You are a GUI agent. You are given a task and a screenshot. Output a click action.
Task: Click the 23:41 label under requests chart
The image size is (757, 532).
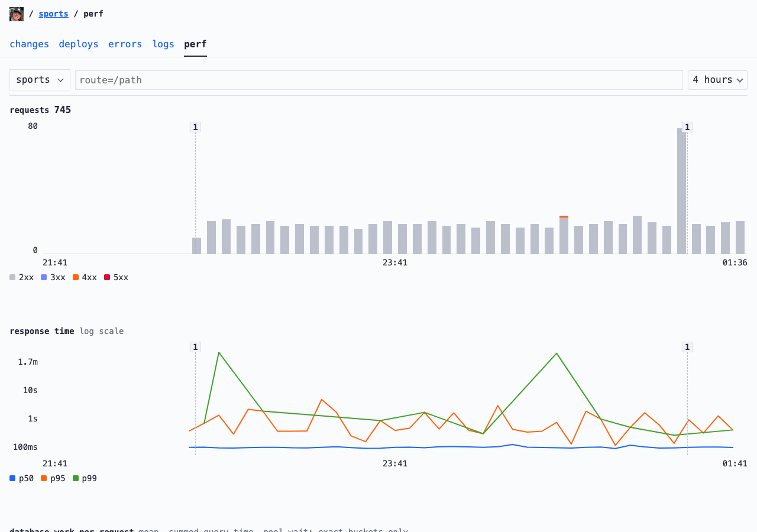[x=395, y=262]
